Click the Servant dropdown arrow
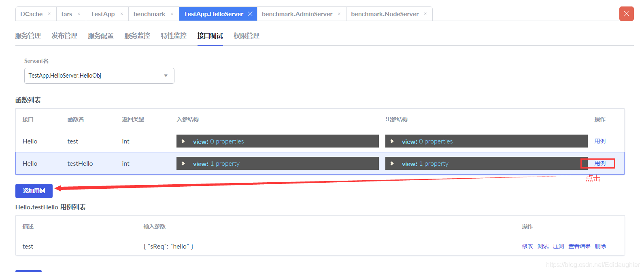This screenshot has width=644, height=272. tap(166, 76)
